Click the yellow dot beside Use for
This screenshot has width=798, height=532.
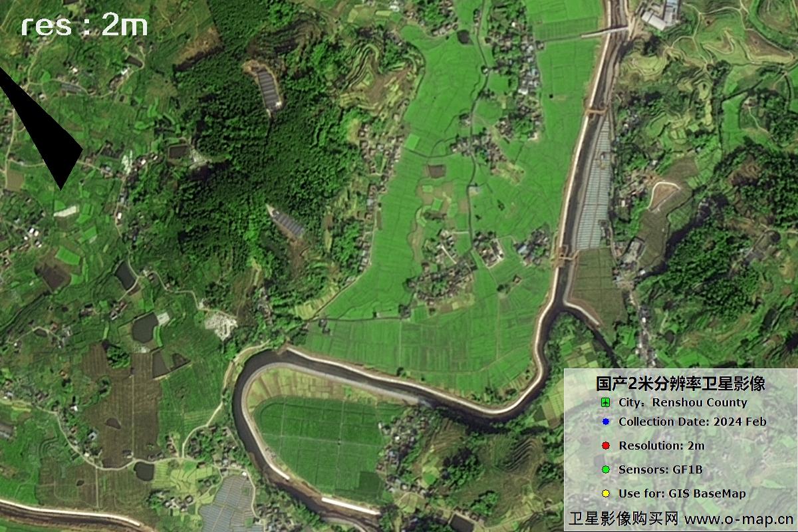pyautogui.click(x=605, y=493)
